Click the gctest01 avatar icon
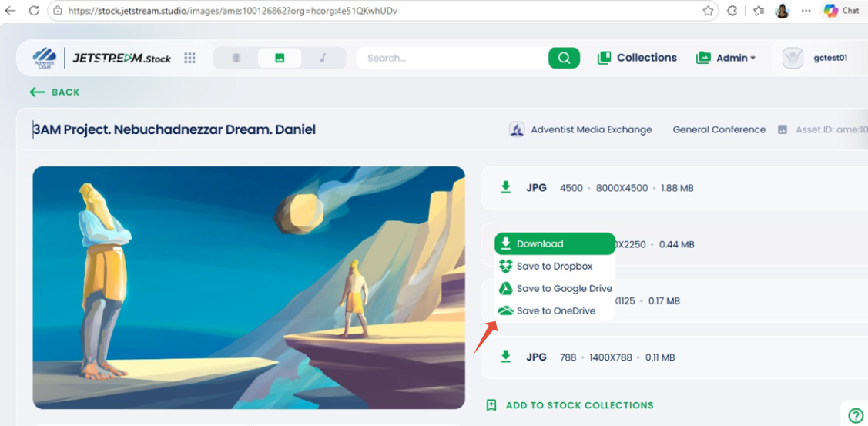 click(x=793, y=58)
